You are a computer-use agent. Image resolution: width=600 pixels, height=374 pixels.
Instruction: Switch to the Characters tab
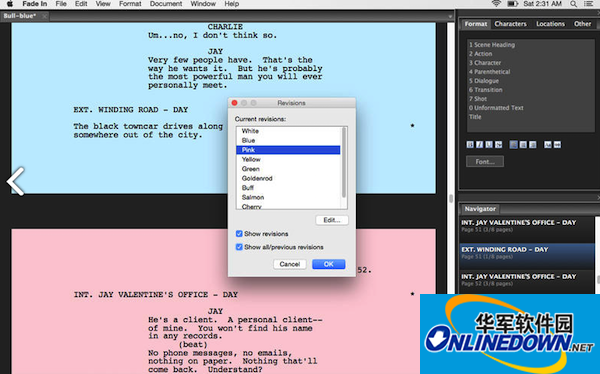[510, 24]
